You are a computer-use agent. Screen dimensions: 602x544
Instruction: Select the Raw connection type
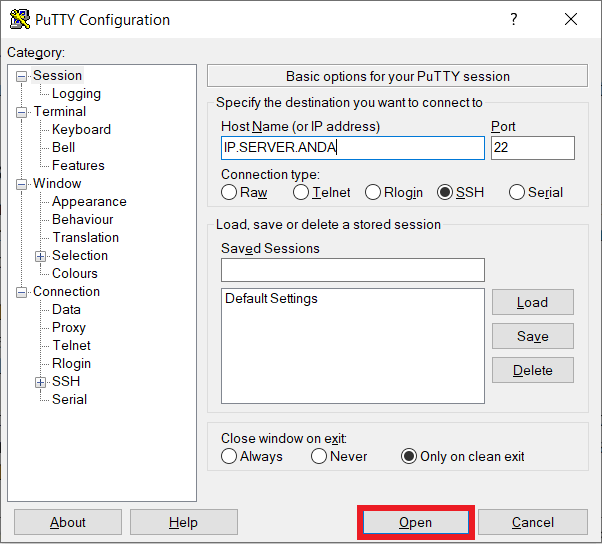click(x=230, y=193)
